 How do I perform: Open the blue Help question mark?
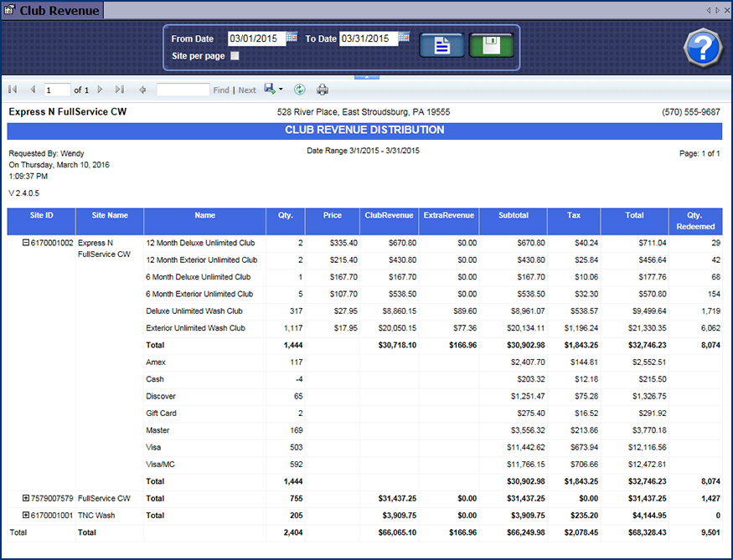pyautogui.click(x=702, y=47)
